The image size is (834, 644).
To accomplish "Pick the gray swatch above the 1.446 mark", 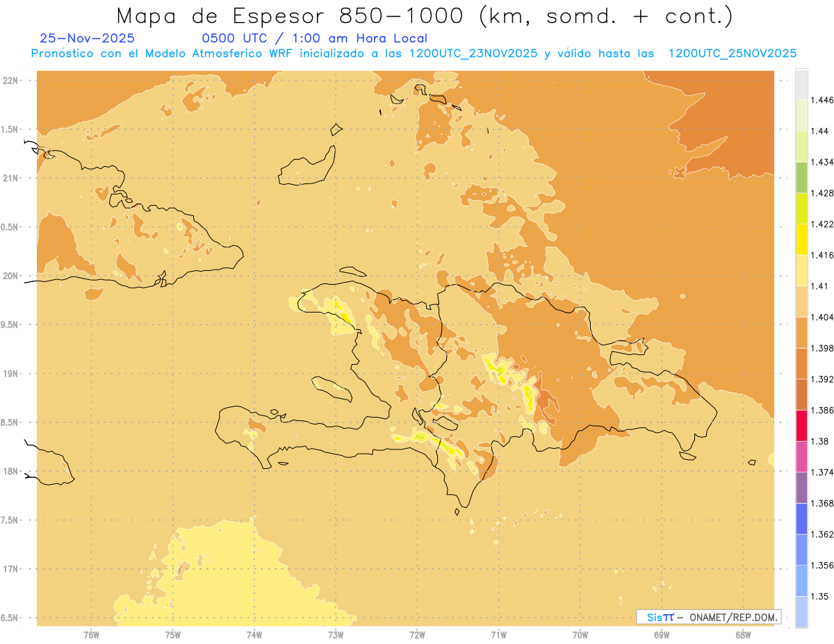I will (801, 84).
